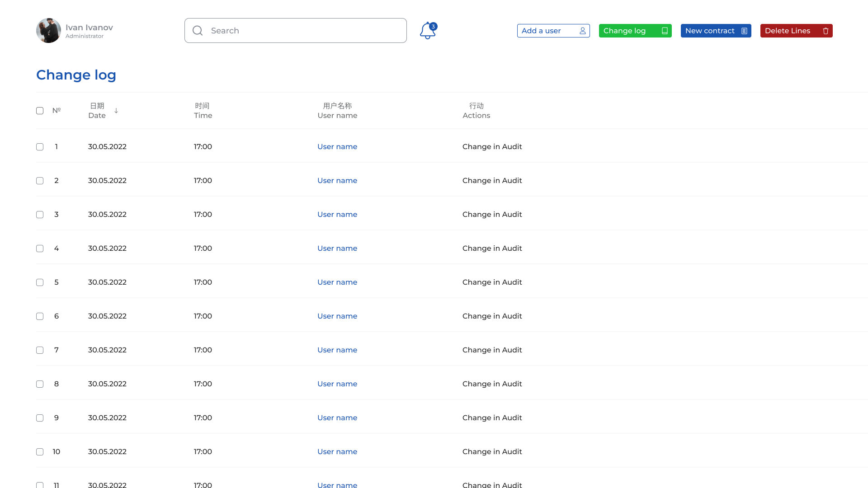Tick the checkbox for row 9
The image size is (868, 488).
40,418
